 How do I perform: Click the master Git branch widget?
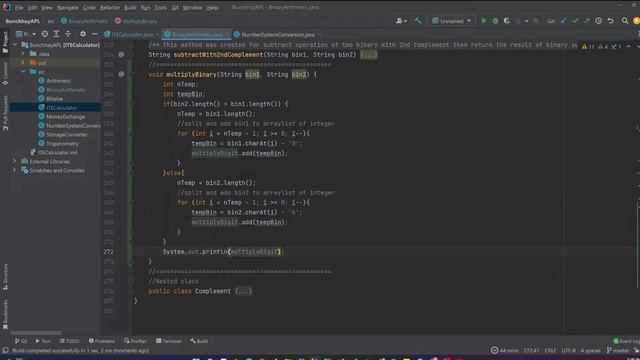(x=618, y=350)
